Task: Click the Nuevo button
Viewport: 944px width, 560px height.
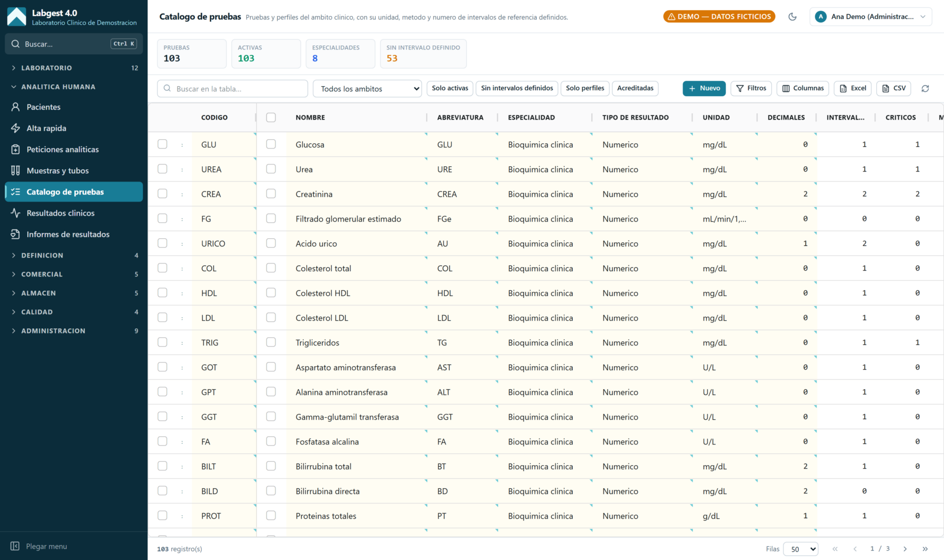Action: (x=704, y=88)
